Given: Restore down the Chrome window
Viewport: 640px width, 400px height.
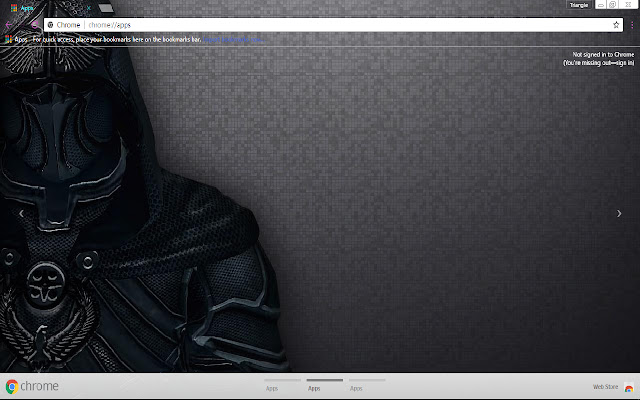Looking at the screenshot, I should point(612,5).
